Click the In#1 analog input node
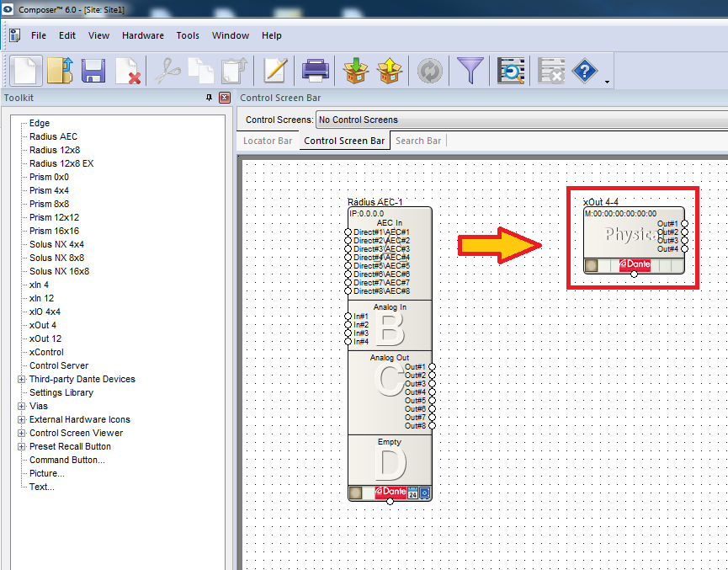Image resolution: width=728 pixels, height=570 pixels. click(x=348, y=316)
